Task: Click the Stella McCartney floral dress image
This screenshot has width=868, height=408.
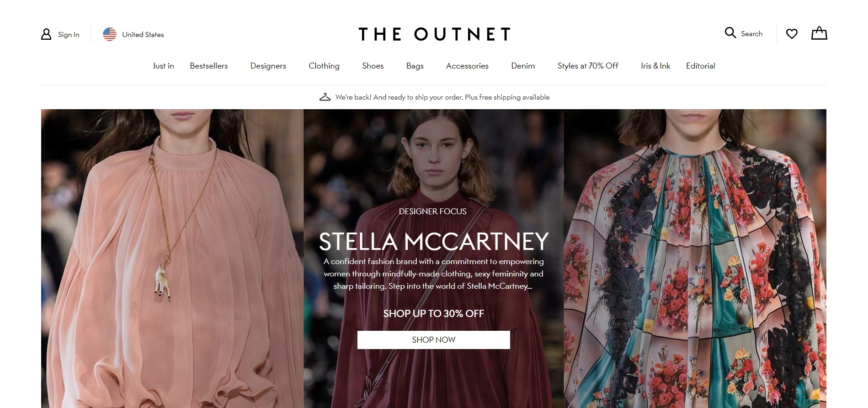Action: click(695, 259)
